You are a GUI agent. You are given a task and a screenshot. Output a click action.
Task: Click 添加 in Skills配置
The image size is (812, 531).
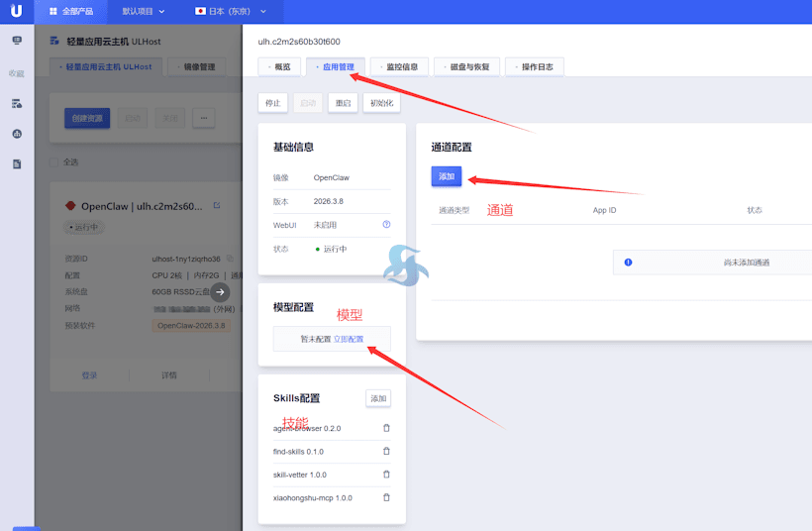pos(378,398)
